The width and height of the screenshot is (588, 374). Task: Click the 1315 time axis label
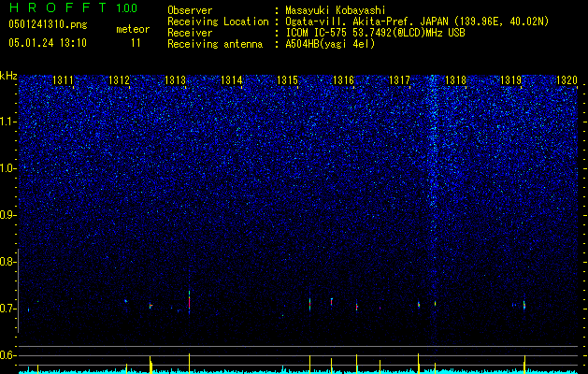[287, 80]
